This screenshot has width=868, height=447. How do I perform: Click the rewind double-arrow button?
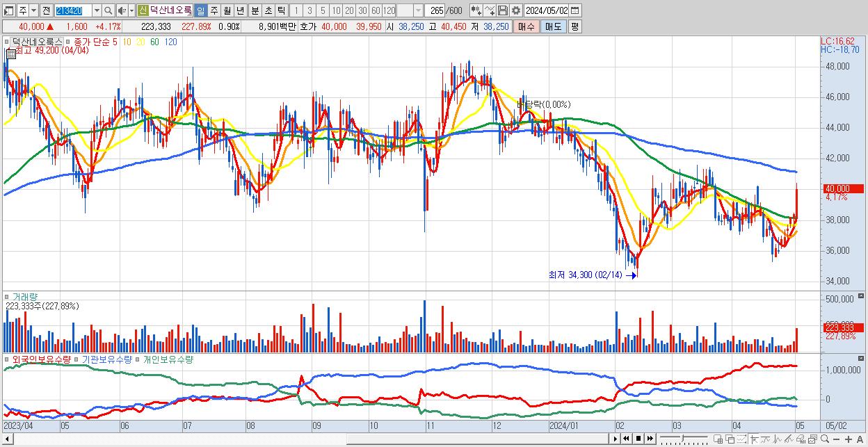tap(626, 439)
